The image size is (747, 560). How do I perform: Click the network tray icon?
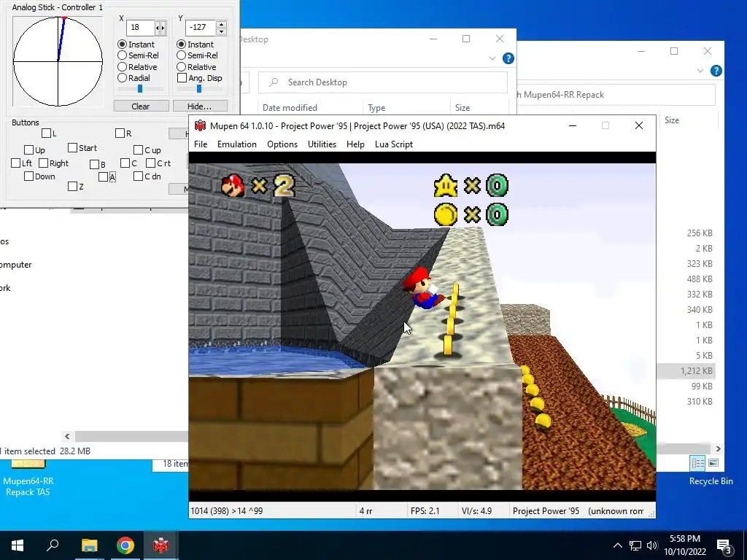(x=635, y=545)
